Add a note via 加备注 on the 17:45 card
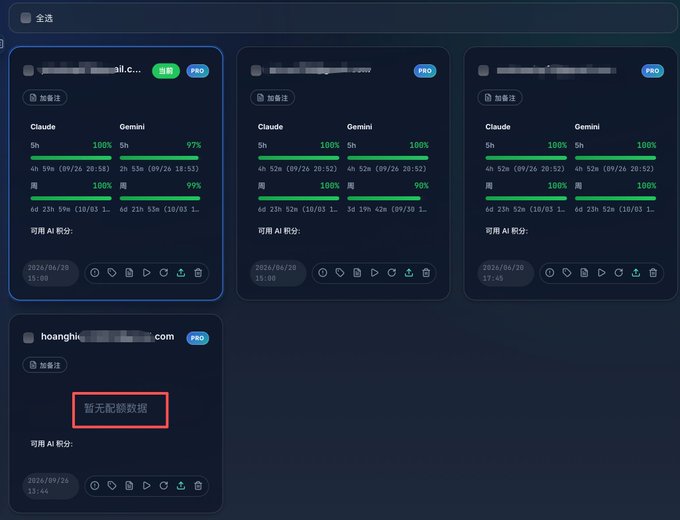The height and width of the screenshot is (520, 680). tap(500, 98)
